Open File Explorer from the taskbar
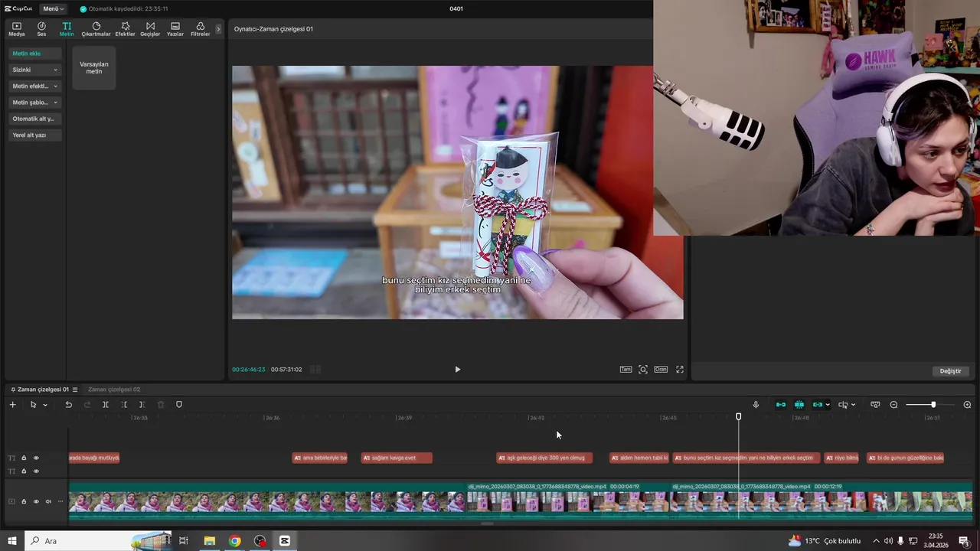 pos(209,541)
